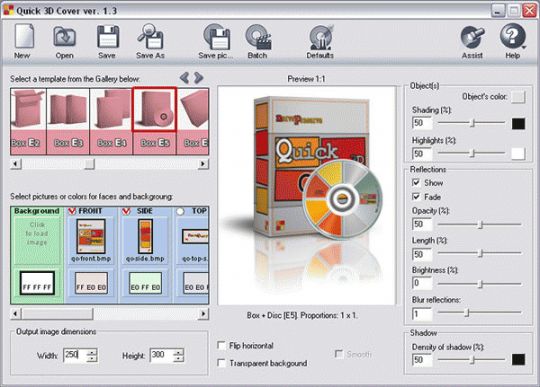Click the Shading percent input field
Screen dimensions: 540x387
point(422,123)
